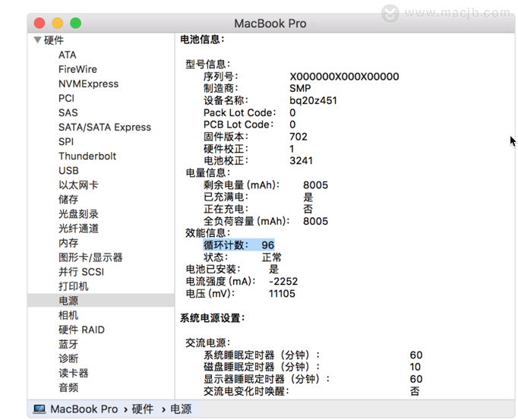Open 音频 section in sidebar
Image resolution: width=518 pixels, height=420 pixels.
click(68, 387)
